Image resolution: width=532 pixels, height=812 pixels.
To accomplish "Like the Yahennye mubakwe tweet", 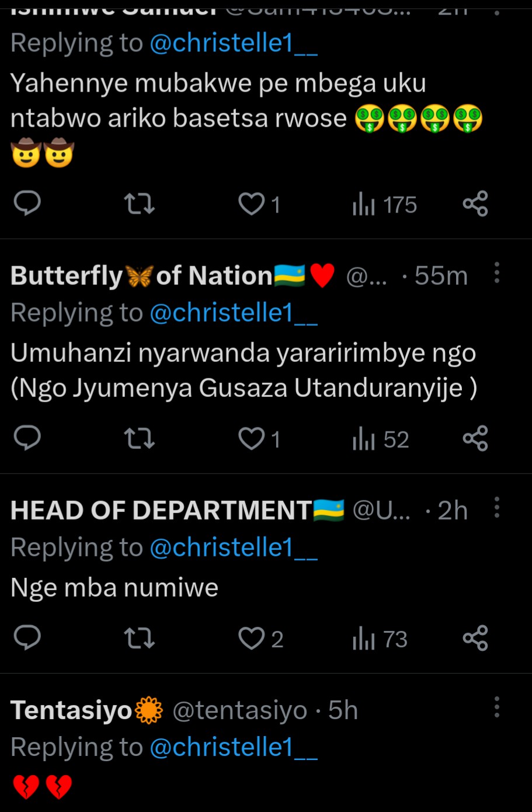I will point(252,204).
